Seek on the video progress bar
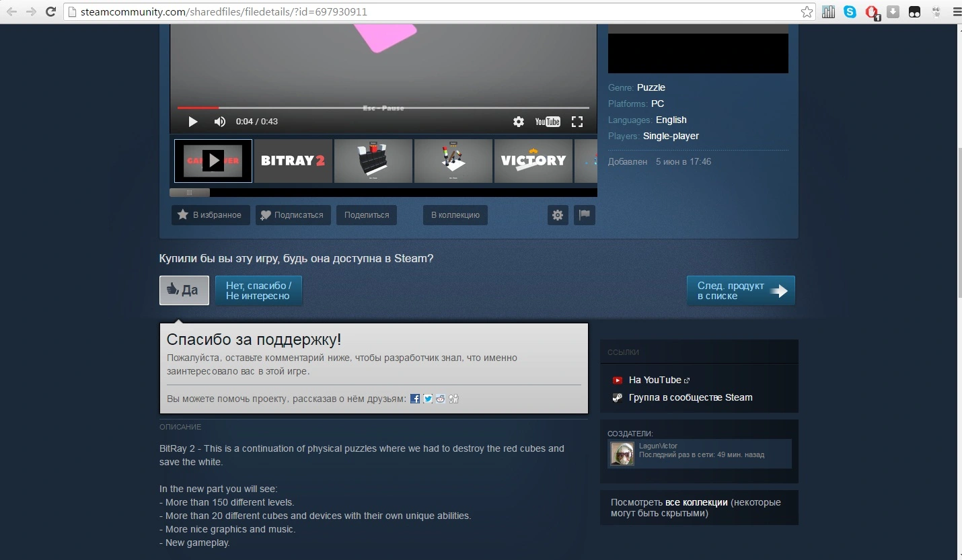The height and width of the screenshot is (560, 962). point(383,108)
